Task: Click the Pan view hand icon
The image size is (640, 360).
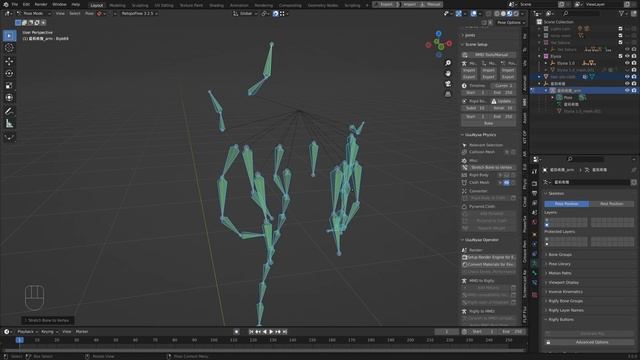Action: click(448, 73)
